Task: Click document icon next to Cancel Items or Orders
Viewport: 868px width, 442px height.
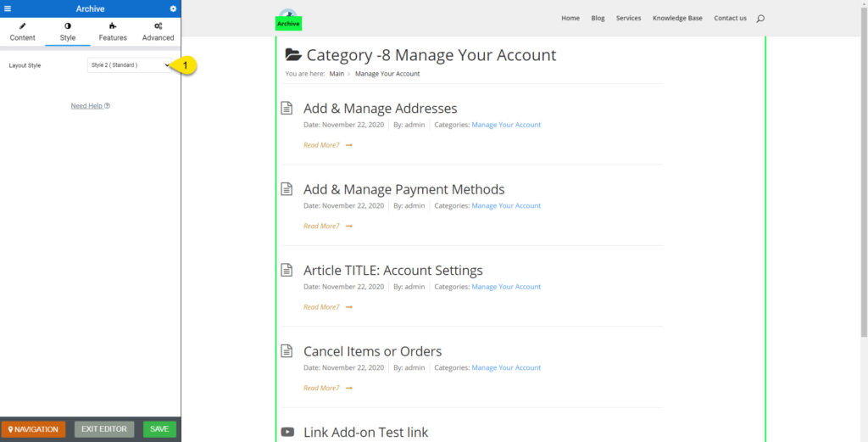Action: 287,350
